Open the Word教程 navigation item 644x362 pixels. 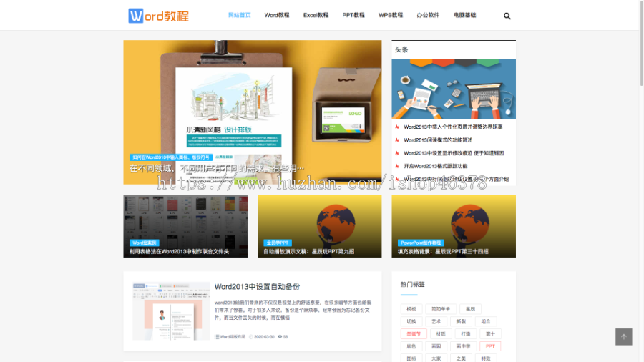click(277, 15)
